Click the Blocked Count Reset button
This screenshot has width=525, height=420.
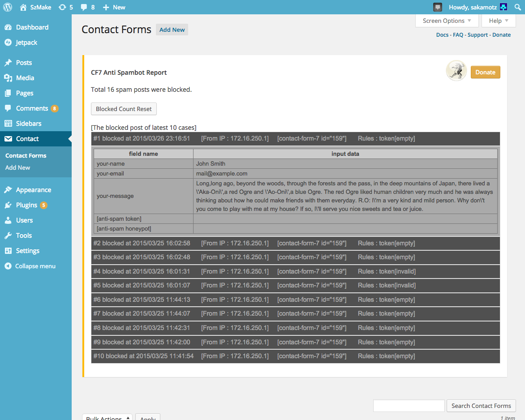[124, 109]
